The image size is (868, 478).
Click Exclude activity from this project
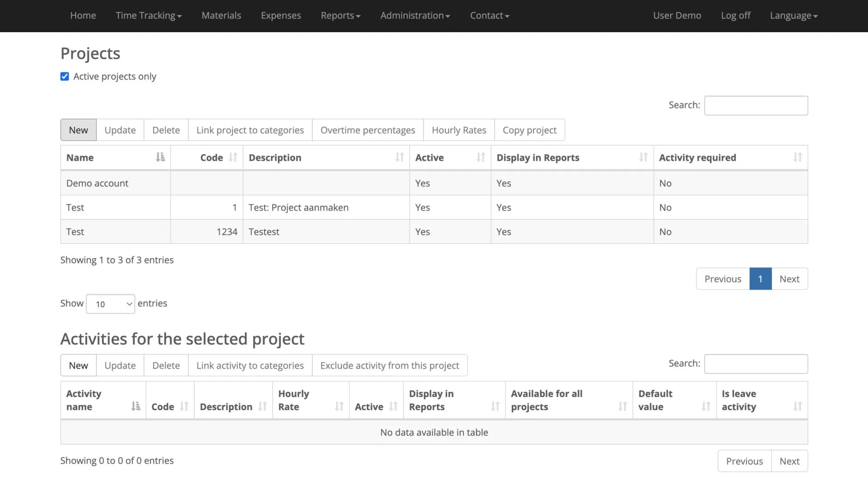pos(389,366)
